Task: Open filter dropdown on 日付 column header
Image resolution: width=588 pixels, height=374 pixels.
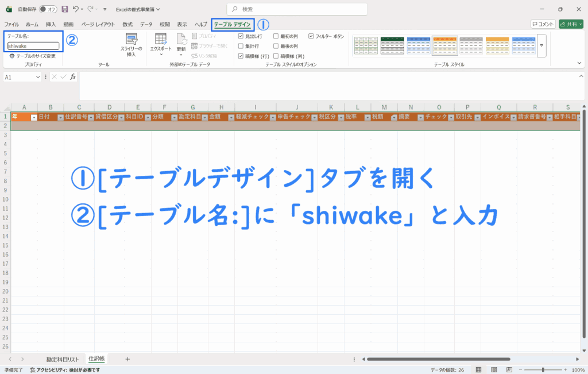Action: [x=60, y=117]
